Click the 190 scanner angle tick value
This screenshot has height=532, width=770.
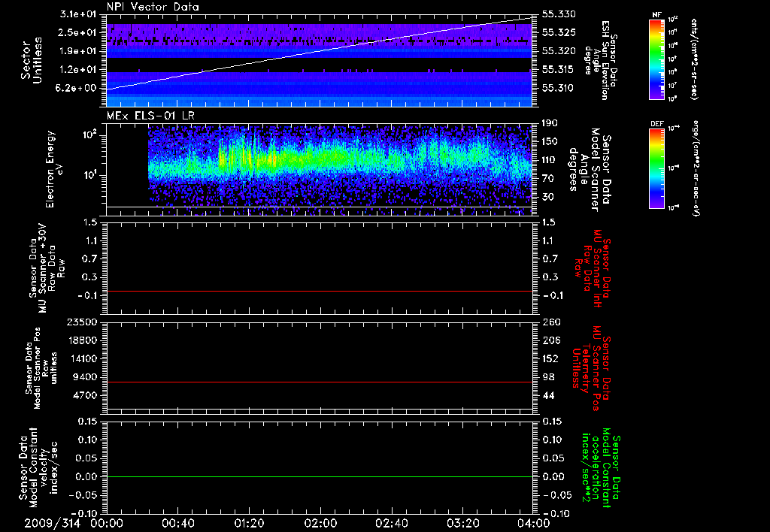[x=550, y=123]
